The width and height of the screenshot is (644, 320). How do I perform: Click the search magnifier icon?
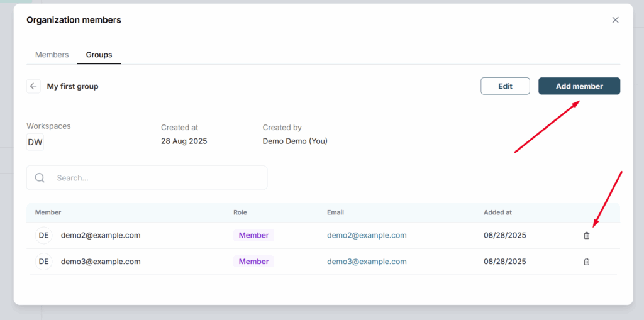coord(40,178)
